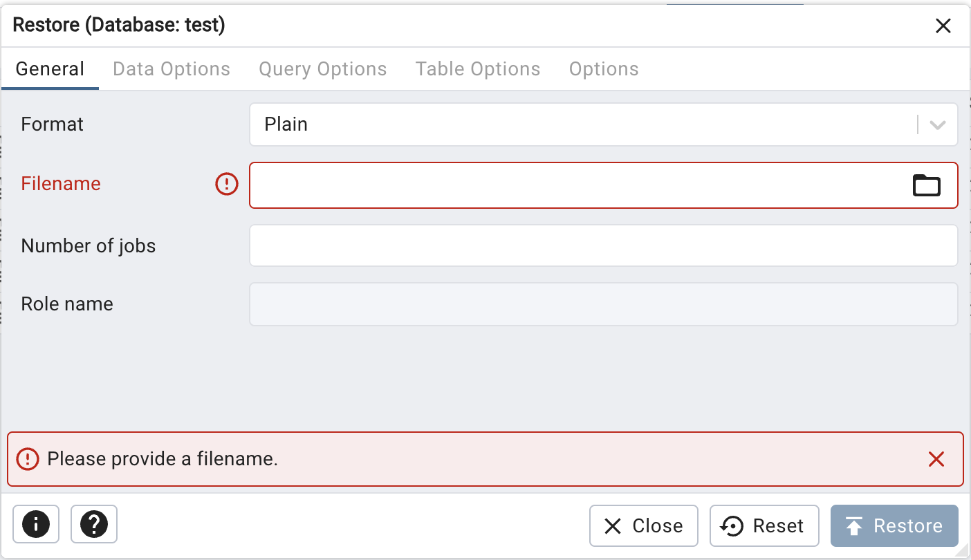
Task: Go to the Options tab
Action: 604,69
